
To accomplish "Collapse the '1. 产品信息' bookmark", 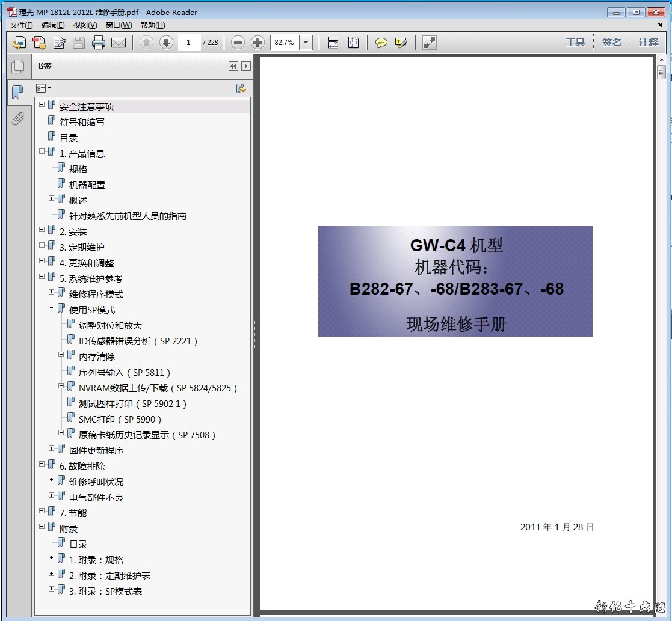I will coord(42,153).
